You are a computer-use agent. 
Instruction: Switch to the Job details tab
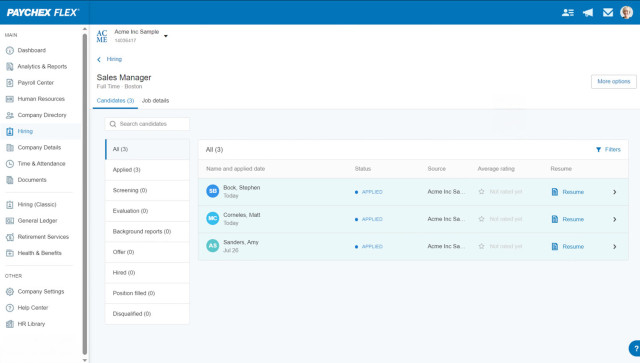156,101
